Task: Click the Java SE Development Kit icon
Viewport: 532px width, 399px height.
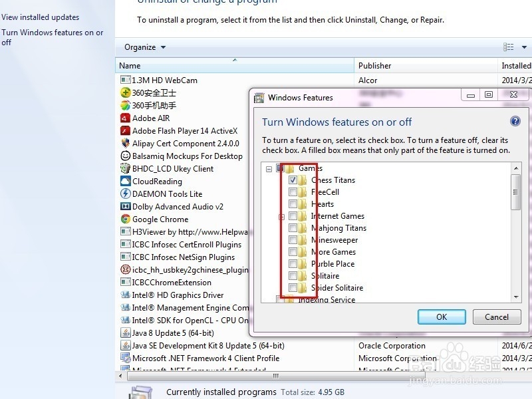Action: (126, 345)
